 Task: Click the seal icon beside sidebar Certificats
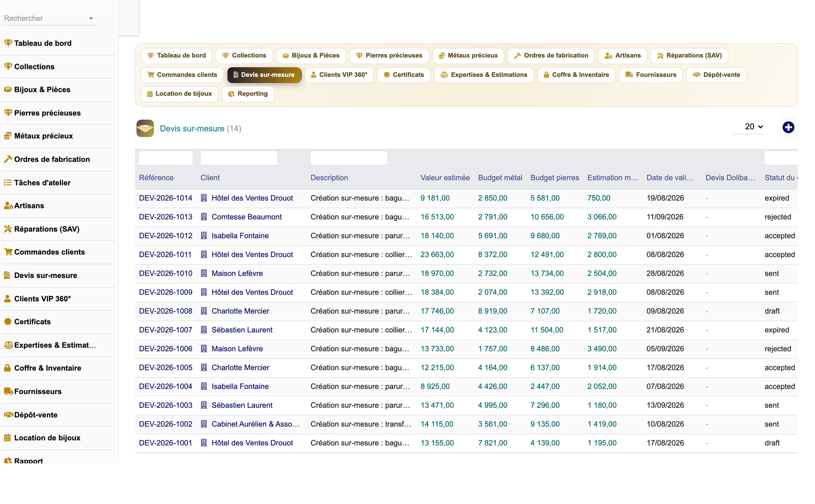coord(8,321)
